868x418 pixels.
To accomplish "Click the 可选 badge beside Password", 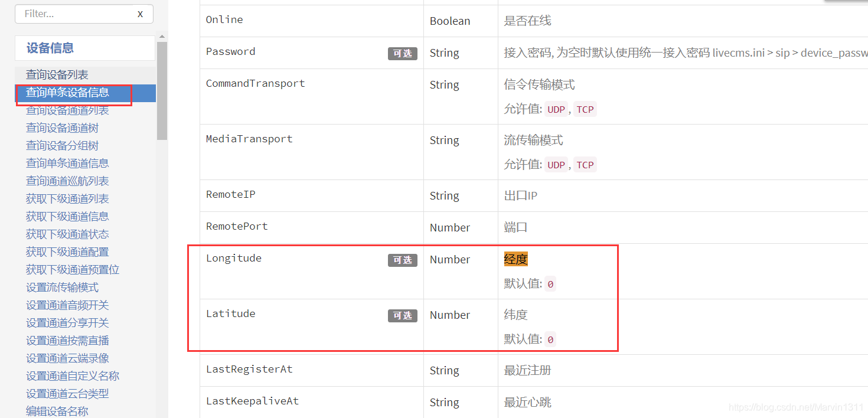I will click(403, 54).
